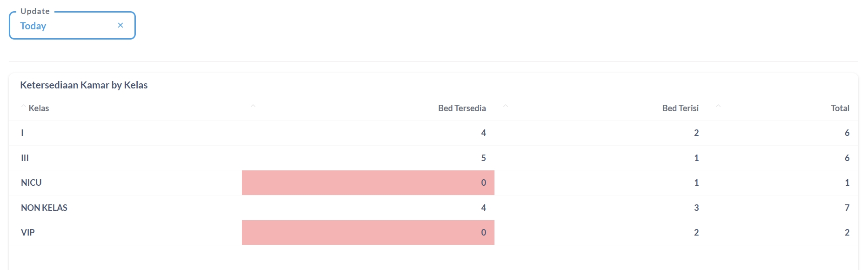Viewport: 868px width, 270px height.
Task: Click the chevron midway between Kelas and Bed Tersedia
Action: point(253,106)
